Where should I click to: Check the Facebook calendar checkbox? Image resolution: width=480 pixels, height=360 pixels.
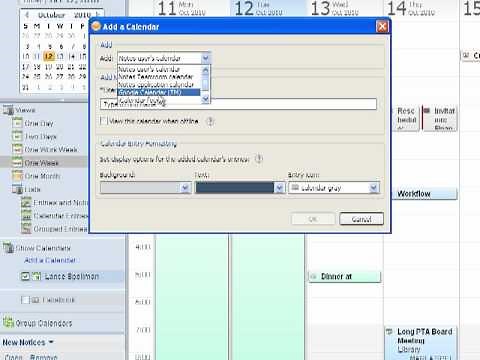point(25,300)
